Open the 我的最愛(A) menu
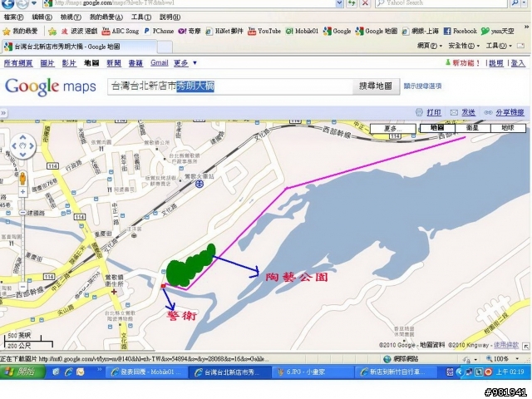The image size is (532, 399). pyautogui.click(x=106, y=17)
